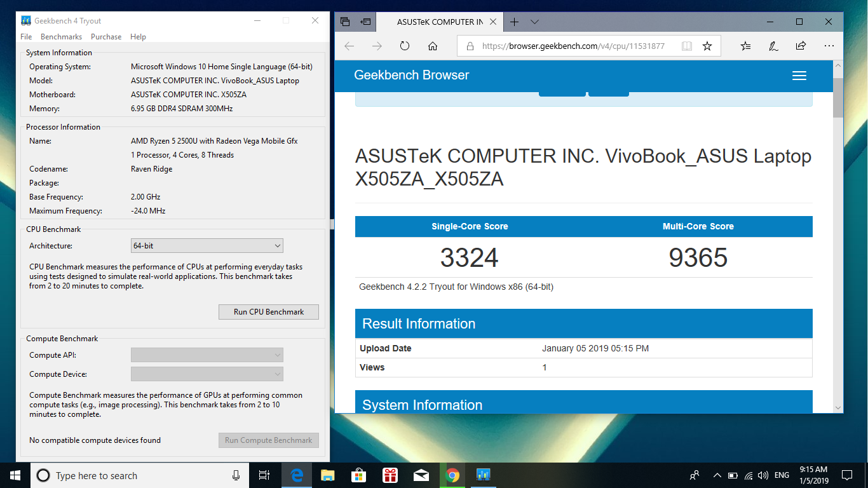Click the Share page icon in Edge
Viewport: 868px width, 488px height.
coord(801,46)
